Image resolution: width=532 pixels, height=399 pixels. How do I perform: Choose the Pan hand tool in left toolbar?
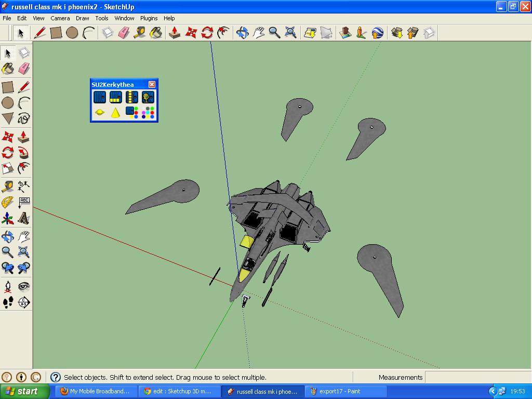[24, 236]
